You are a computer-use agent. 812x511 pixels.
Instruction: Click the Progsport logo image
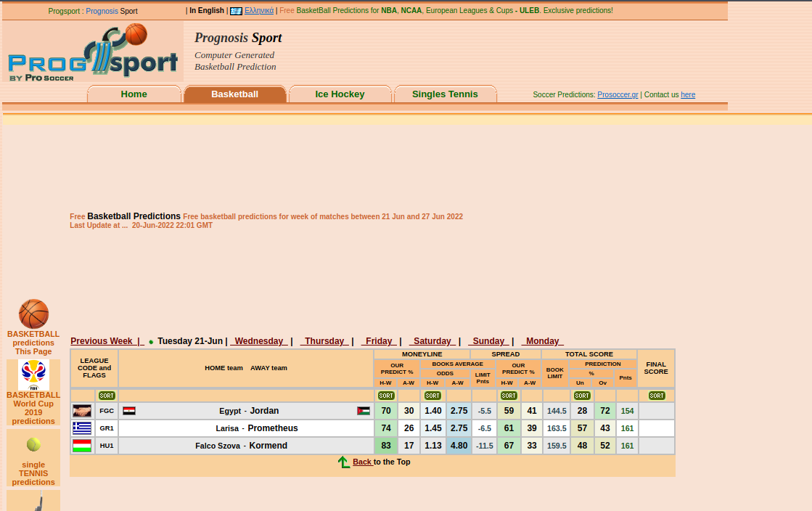tap(93, 52)
